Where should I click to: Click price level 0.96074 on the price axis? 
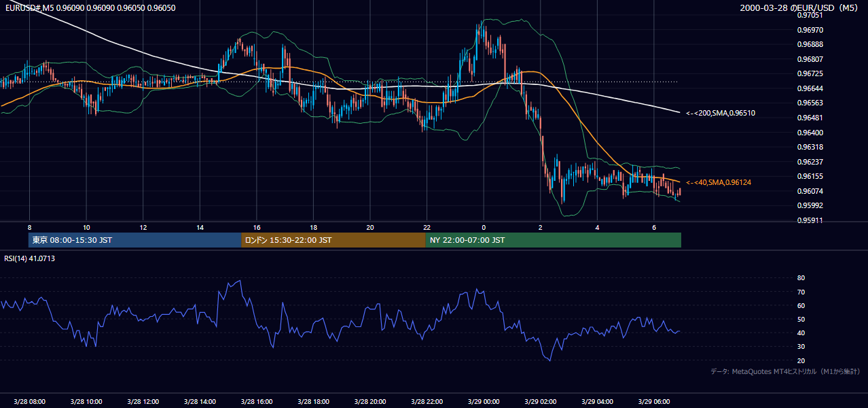811,191
